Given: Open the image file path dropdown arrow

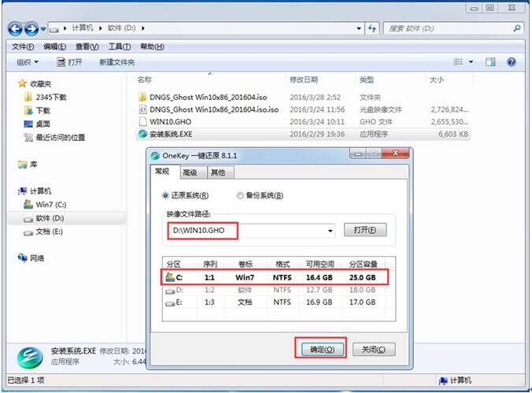Looking at the screenshot, I should (x=329, y=231).
